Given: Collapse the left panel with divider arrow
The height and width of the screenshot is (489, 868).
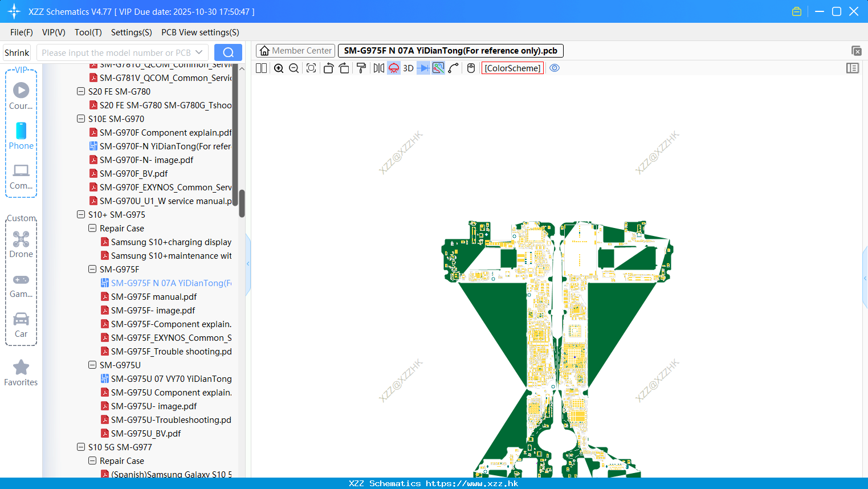Looking at the screenshot, I should click(248, 264).
